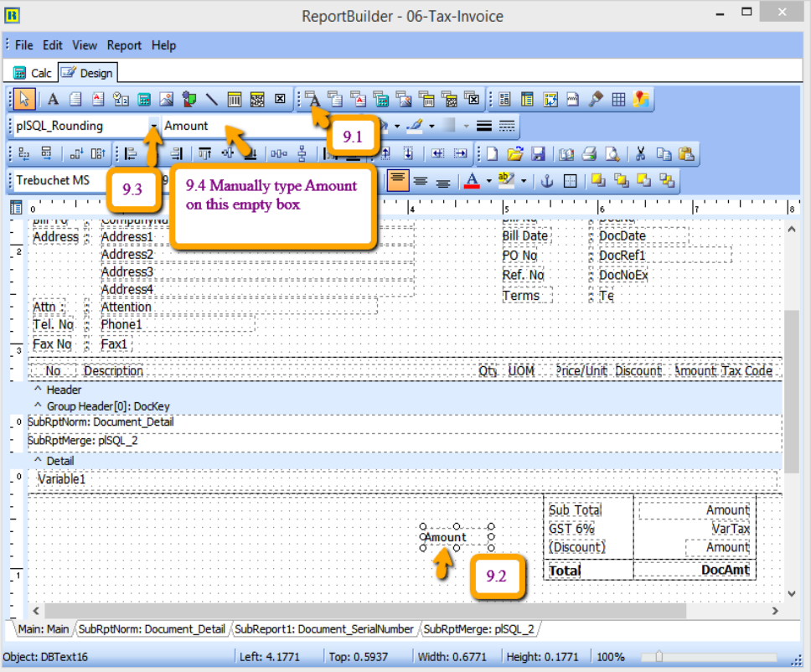
Task: Open the plSQL_Rounding data pipeline dropdown
Action: (154, 126)
